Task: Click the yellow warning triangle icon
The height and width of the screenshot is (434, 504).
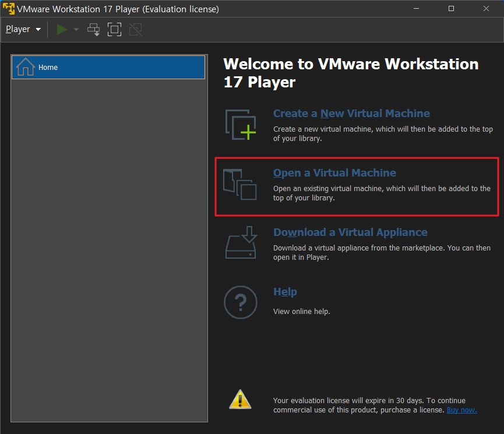Action: point(240,400)
